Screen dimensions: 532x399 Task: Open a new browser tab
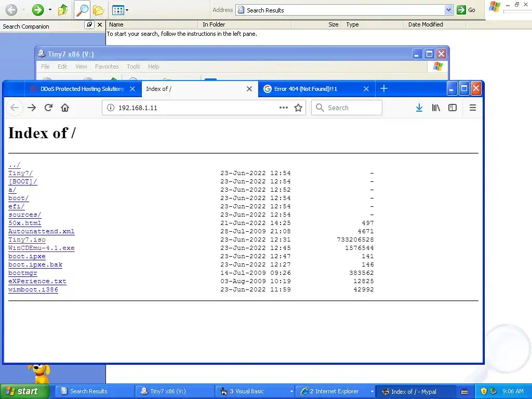point(384,88)
